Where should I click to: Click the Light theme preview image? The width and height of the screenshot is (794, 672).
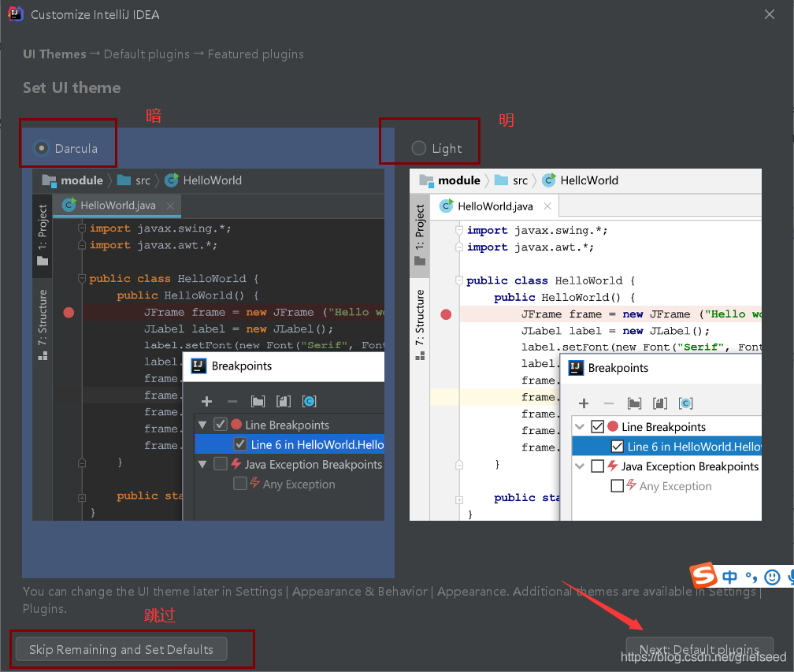click(x=585, y=344)
